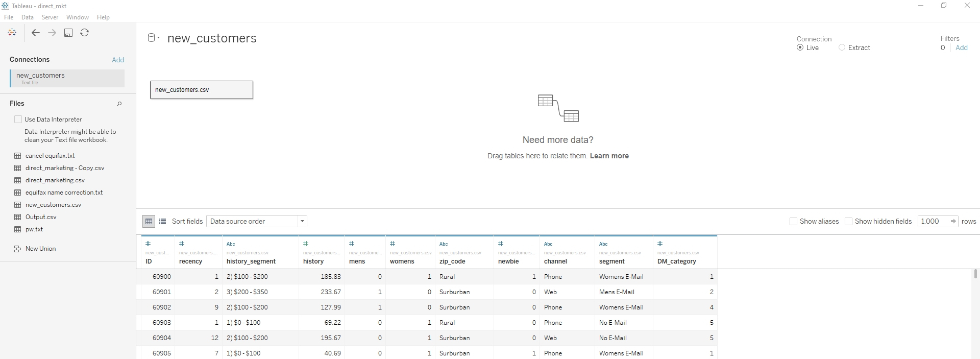This screenshot has height=359, width=980.
Task: Open the Learn more link
Action: tap(609, 156)
